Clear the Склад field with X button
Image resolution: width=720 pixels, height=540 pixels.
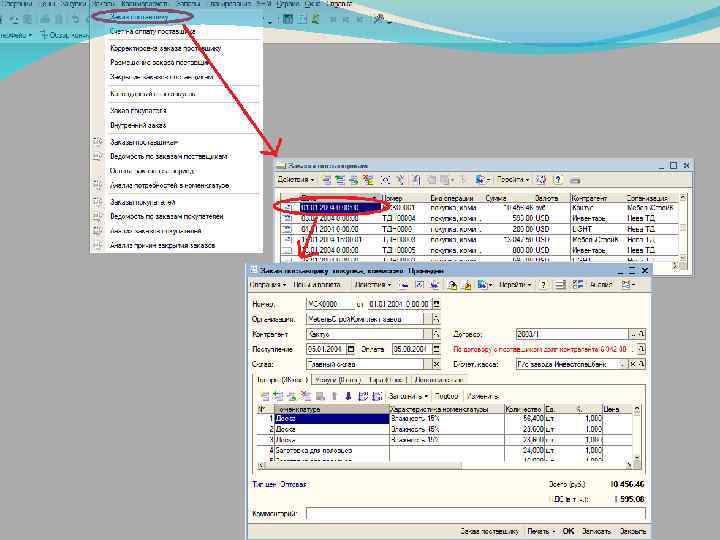(436, 364)
